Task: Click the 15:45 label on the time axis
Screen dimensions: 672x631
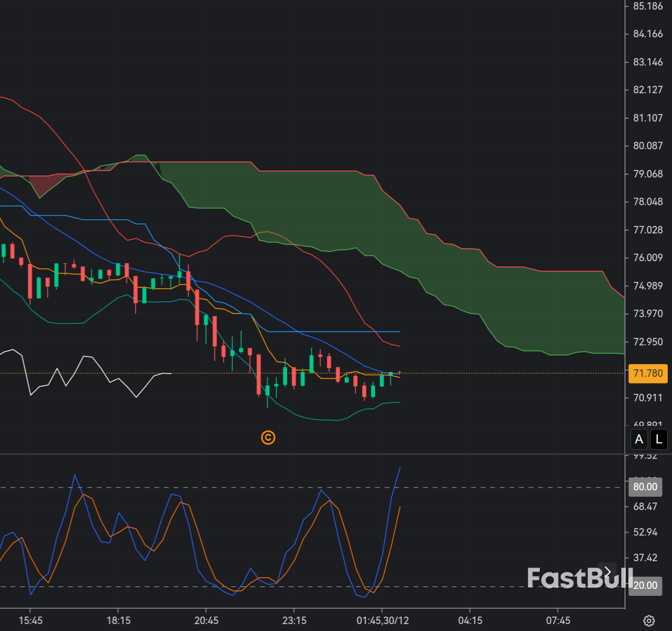Action: (30, 620)
